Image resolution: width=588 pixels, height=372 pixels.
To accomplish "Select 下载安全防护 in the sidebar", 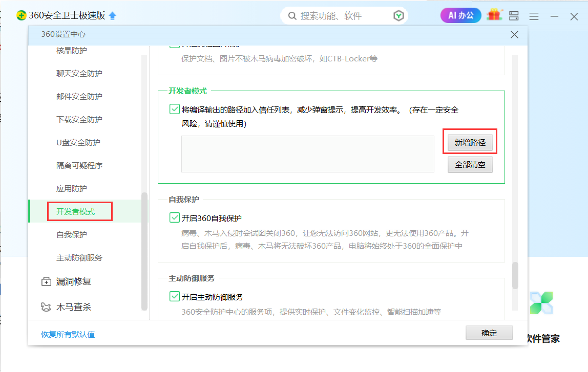I will point(79,120).
